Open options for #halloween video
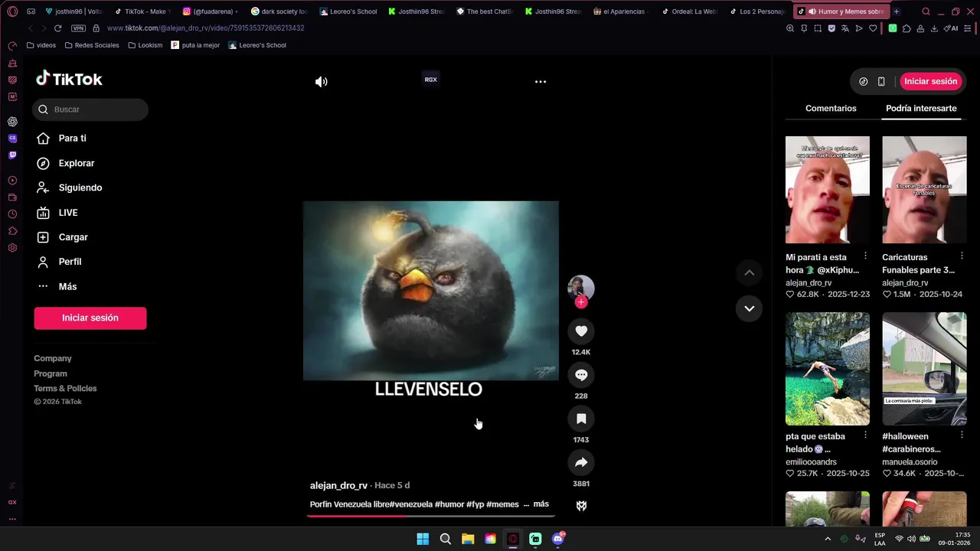 (962, 435)
